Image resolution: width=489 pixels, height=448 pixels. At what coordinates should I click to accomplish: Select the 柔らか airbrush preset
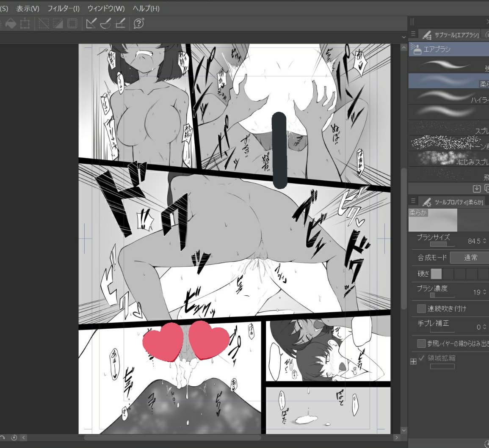pos(448,80)
